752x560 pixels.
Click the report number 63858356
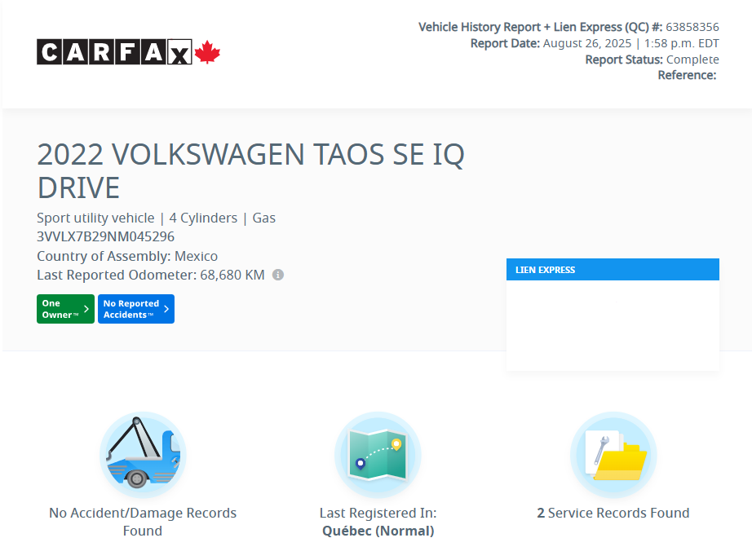click(692, 27)
